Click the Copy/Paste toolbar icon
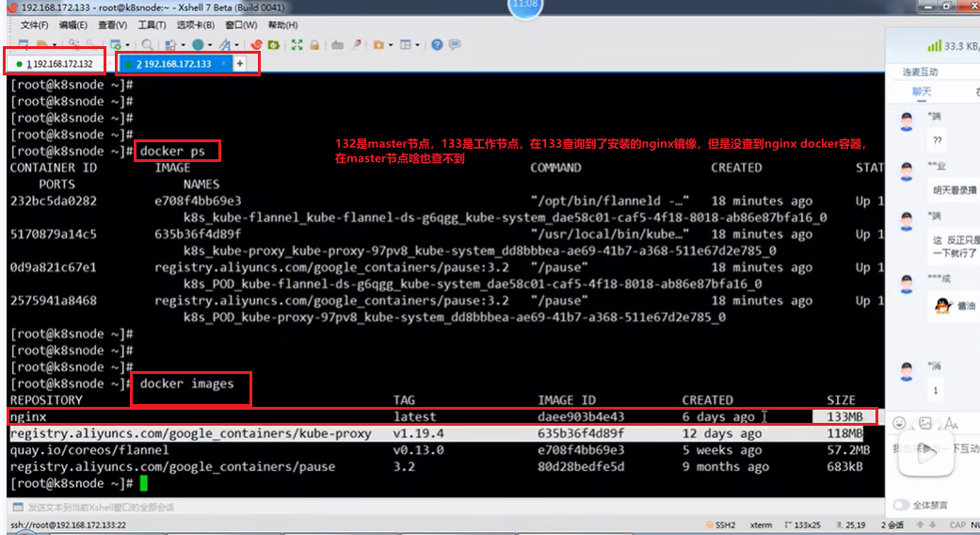The height and width of the screenshot is (535, 980). (x=170, y=45)
